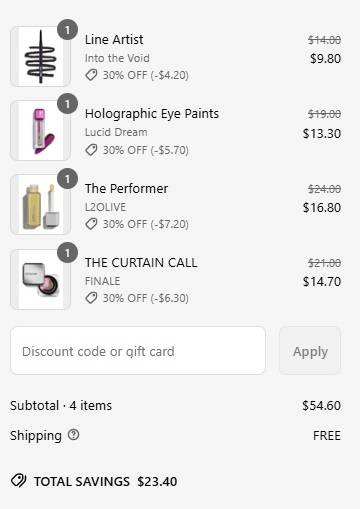Screen dimensions: 360x509
Task: Click the Total Savings tags icon
Action: (18, 481)
